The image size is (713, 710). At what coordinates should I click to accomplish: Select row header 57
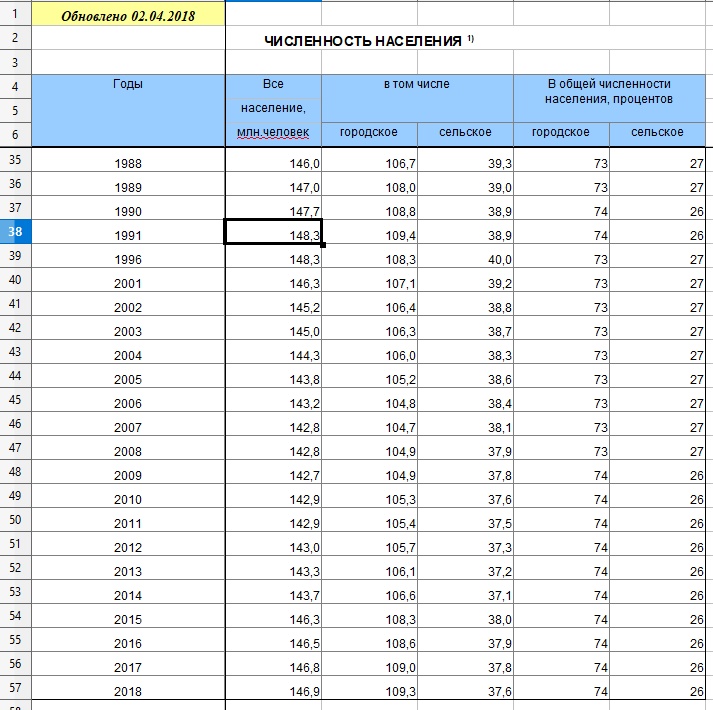point(15,688)
